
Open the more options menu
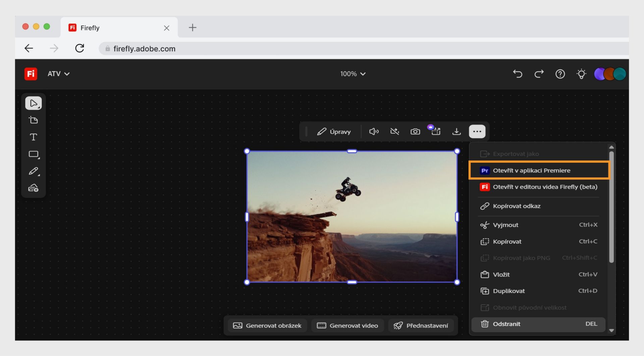(477, 132)
